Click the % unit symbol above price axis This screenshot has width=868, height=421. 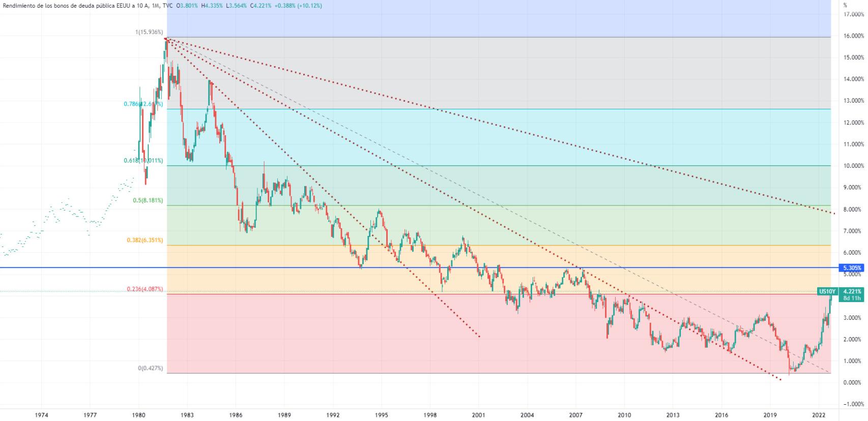(x=845, y=5)
